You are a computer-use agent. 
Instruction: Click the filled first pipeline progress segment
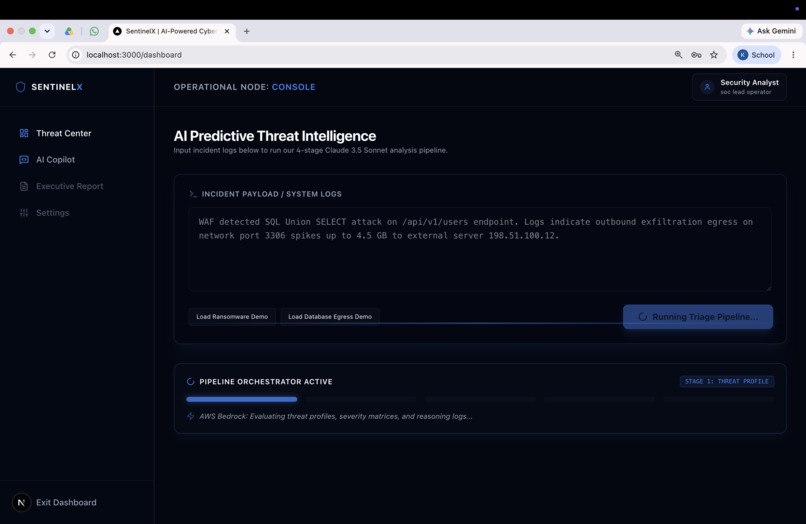242,399
